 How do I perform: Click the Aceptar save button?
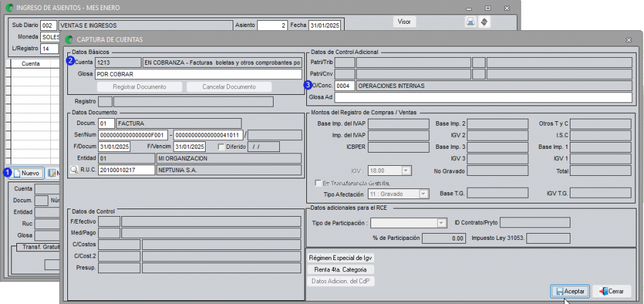point(570,291)
